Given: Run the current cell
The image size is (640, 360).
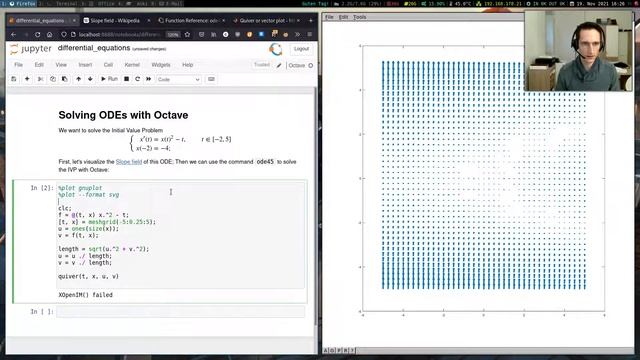Looking at the screenshot, I should pos(109,79).
